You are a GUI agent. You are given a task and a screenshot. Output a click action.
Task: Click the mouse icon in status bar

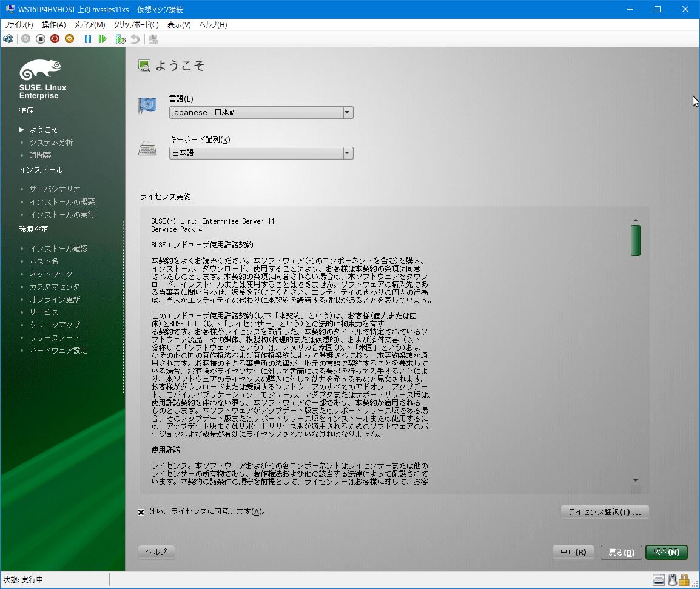pos(672,580)
